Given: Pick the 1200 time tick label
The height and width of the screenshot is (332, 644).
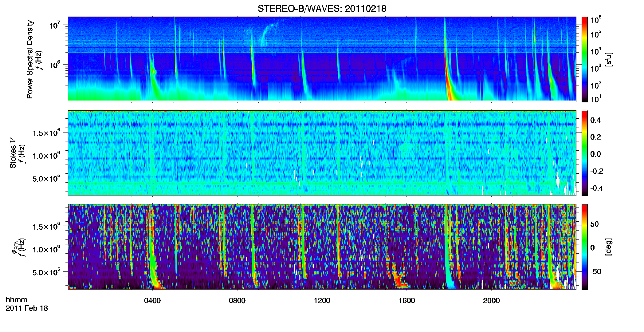Looking at the screenshot, I should click(x=322, y=300).
